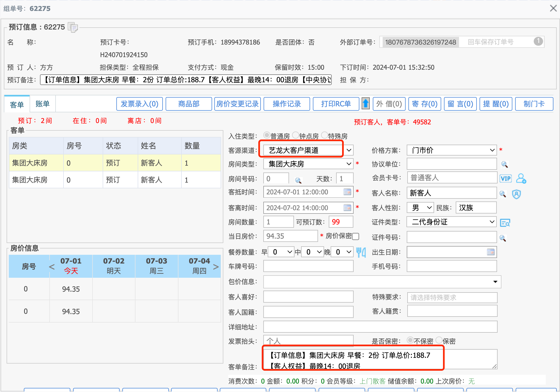Select first 集团大床房 row highlighted yellow
Screen dimensions: 560x392
click(115, 163)
